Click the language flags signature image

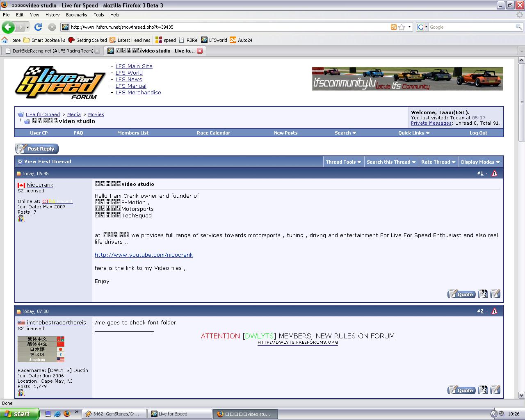pyautogui.click(x=41, y=349)
